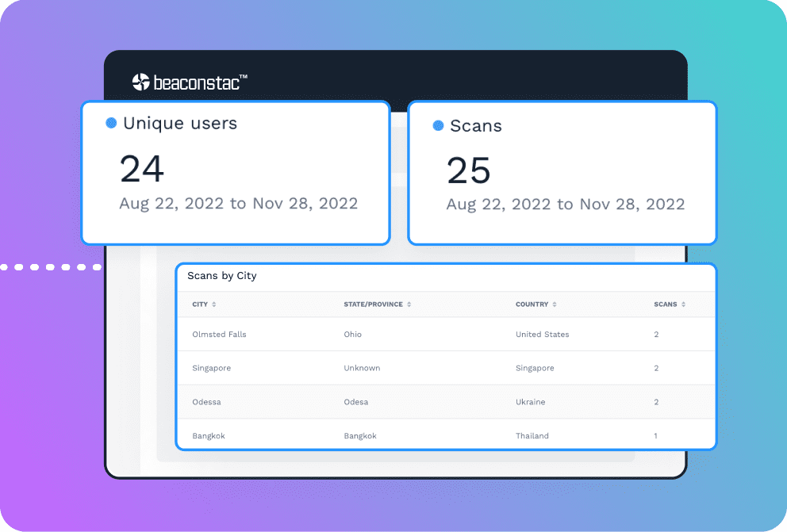Screen dimensions: 787x532
Task: Open date range under Unique users count
Action: [238, 204]
